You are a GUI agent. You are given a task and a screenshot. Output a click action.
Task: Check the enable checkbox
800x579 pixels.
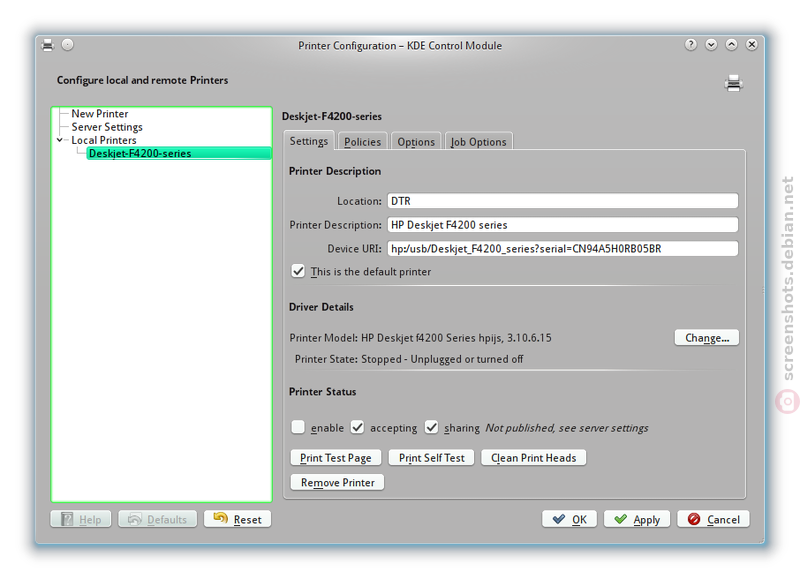point(298,427)
